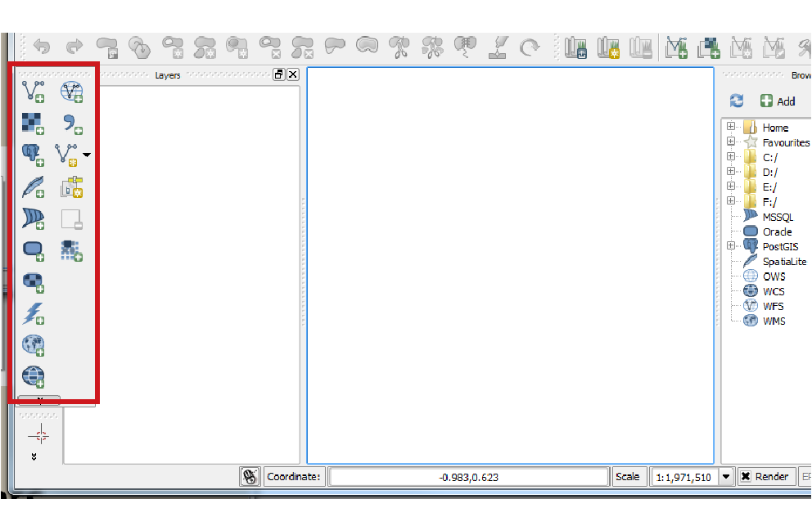Click the Coordinate input field
The width and height of the screenshot is (812, 517).
468,477
